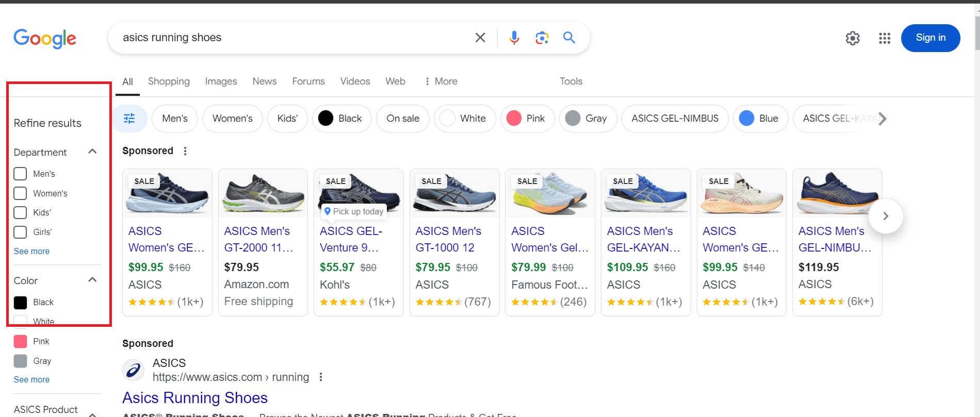
Task: Tick the Girls' department checkbox
Action: point(20,232)
